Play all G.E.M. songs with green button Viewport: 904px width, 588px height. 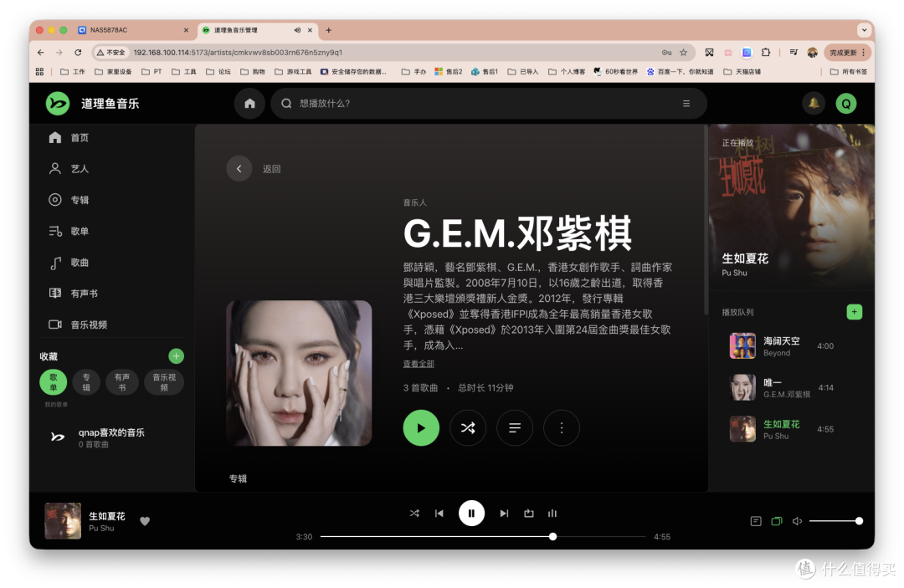tap(421, 428)
